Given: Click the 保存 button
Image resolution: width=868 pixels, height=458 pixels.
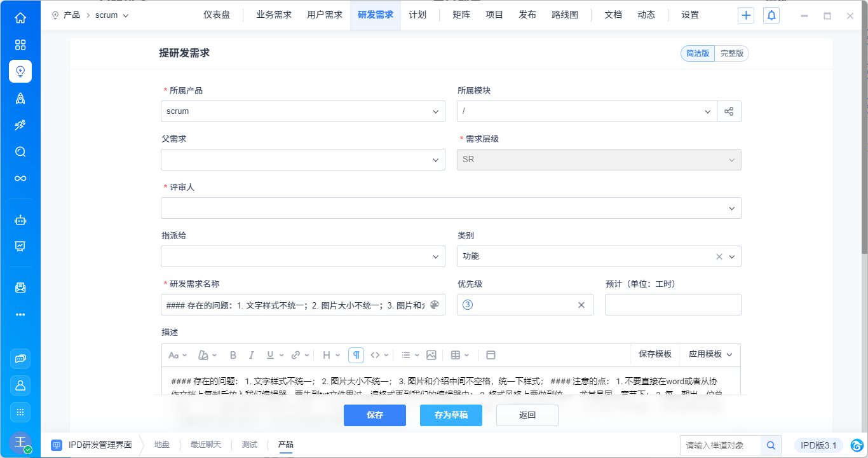Looking at the screenshot, I should pos(375,415).
